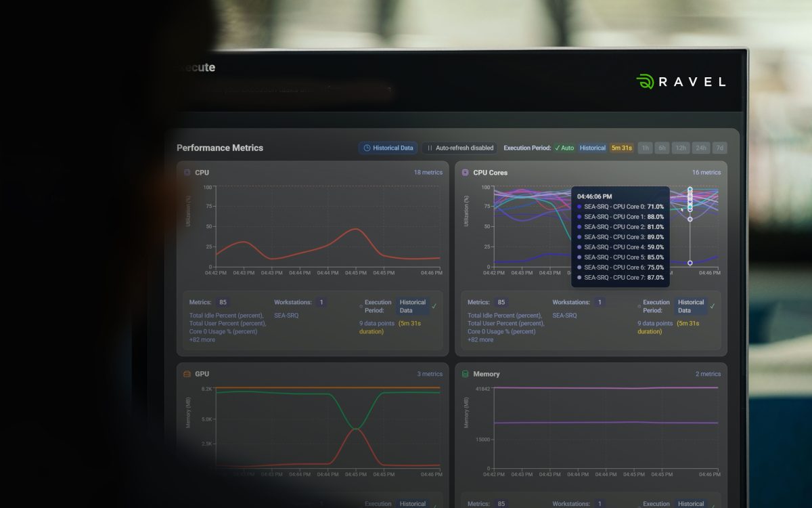Select the 1h time range
The width and height of the screenshot is (812, 508).
645,148
